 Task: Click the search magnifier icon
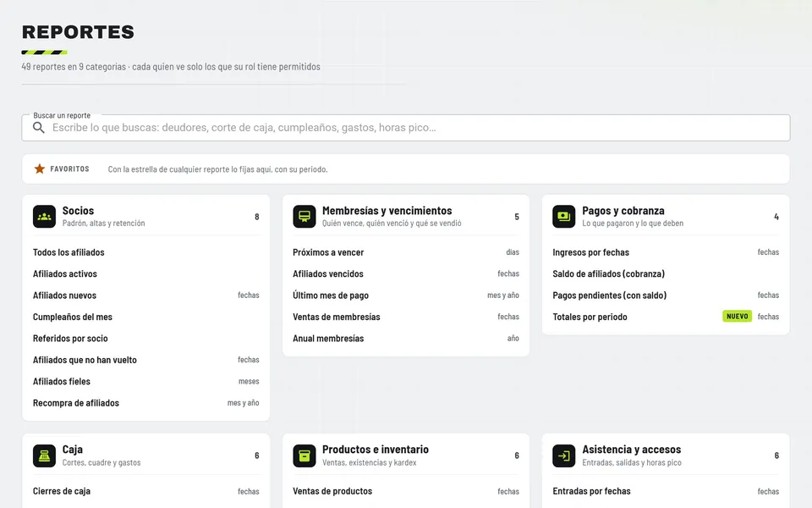click(x=38, y=128)
